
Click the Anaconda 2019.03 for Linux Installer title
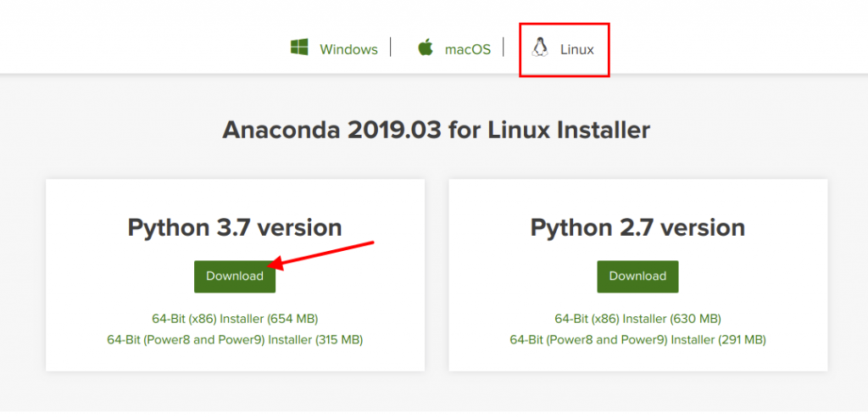coord(437,131)
